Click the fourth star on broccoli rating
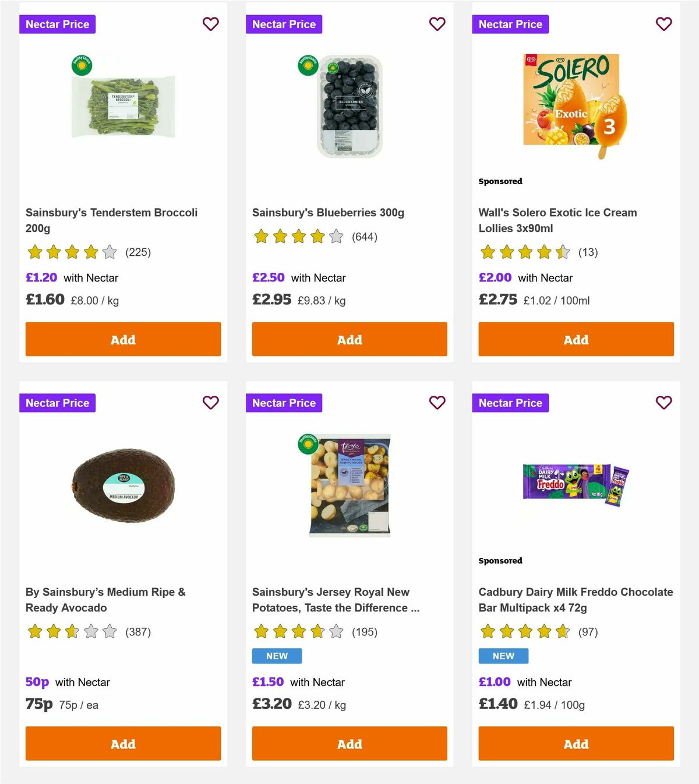This screenshot has height=784, width=699. click(91, 252)
